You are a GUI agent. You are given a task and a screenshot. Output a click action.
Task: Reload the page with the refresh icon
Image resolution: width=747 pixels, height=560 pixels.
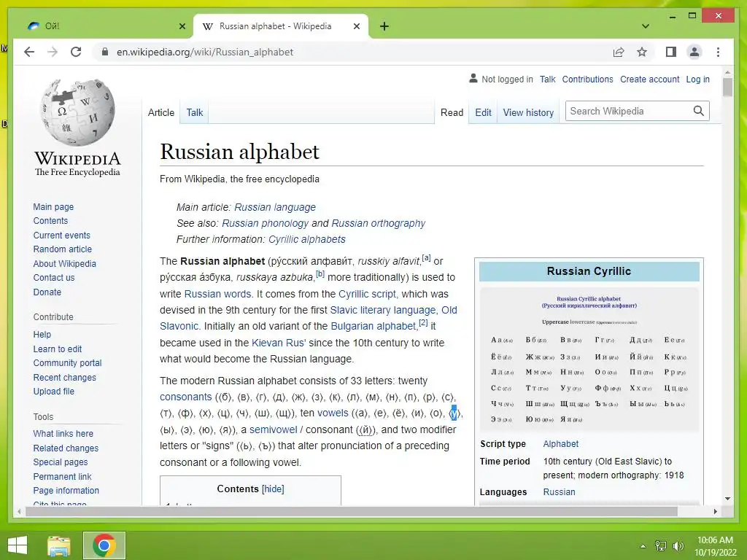[x=76, y=52]
